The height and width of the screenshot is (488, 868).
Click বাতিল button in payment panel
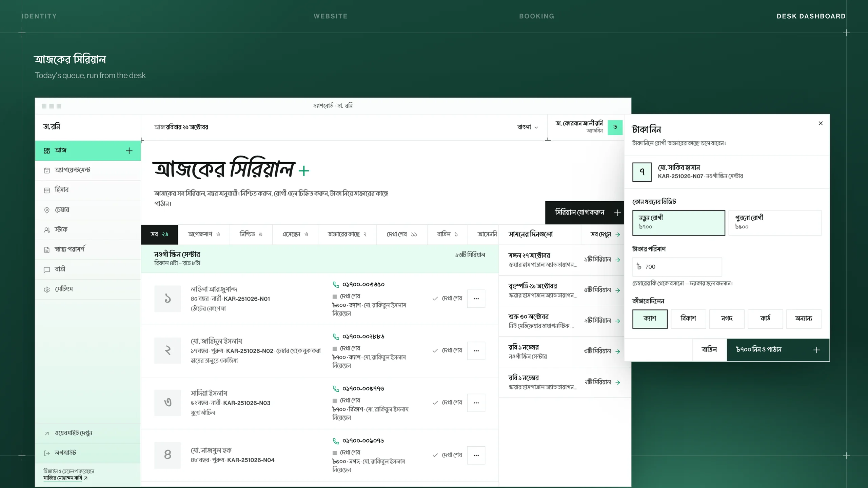(709, 350)
